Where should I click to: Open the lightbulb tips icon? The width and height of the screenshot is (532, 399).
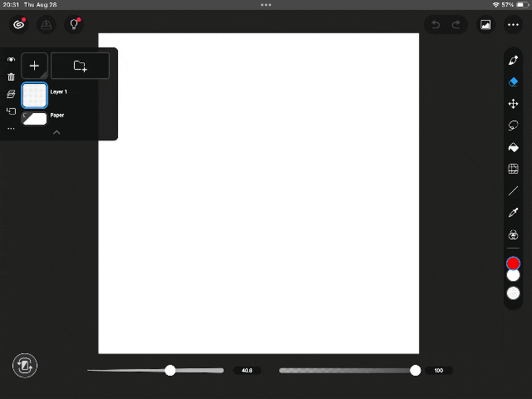pos(74,24)
